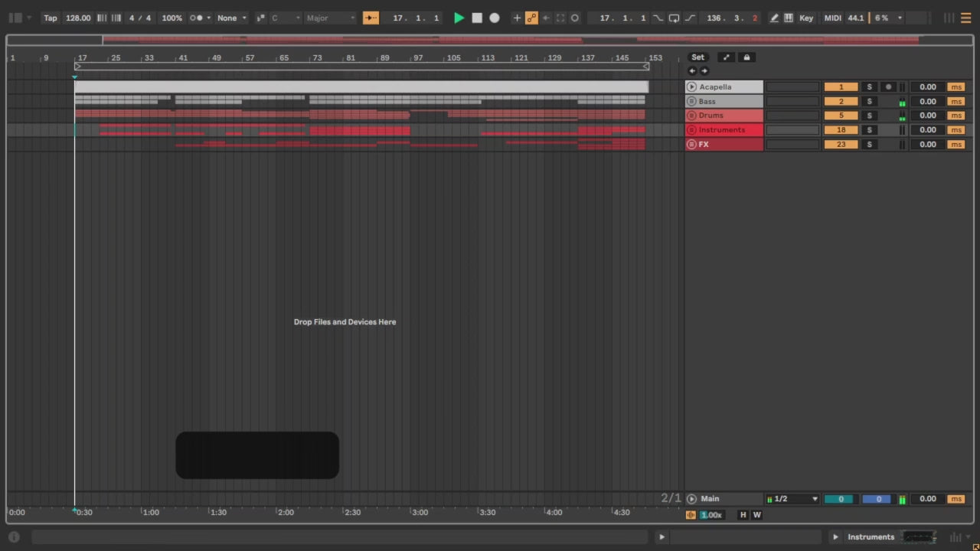Click the Set locator button

tap(697, 57)
